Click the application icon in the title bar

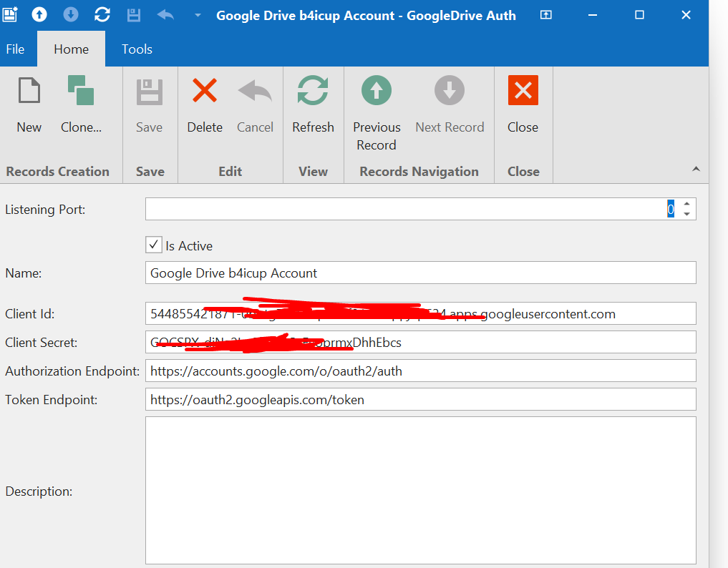click(10, 15)
